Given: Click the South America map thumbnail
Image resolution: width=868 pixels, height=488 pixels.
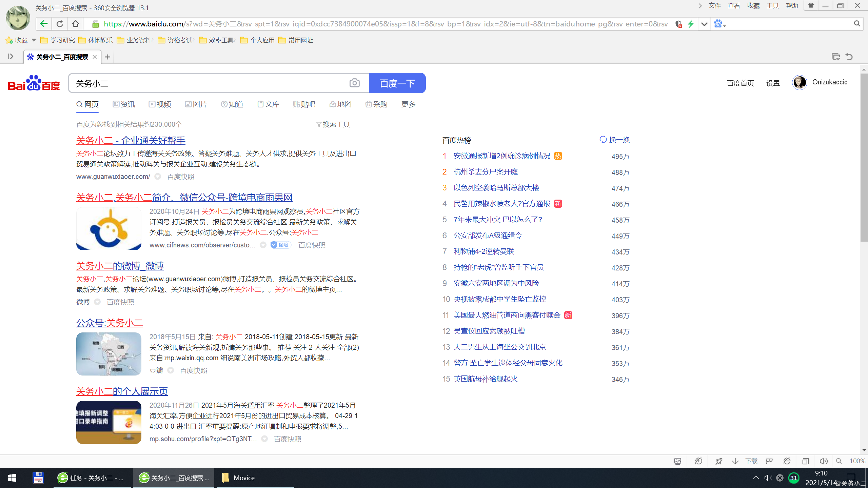Looking at the screenshot, I should (x=108, y=354).
